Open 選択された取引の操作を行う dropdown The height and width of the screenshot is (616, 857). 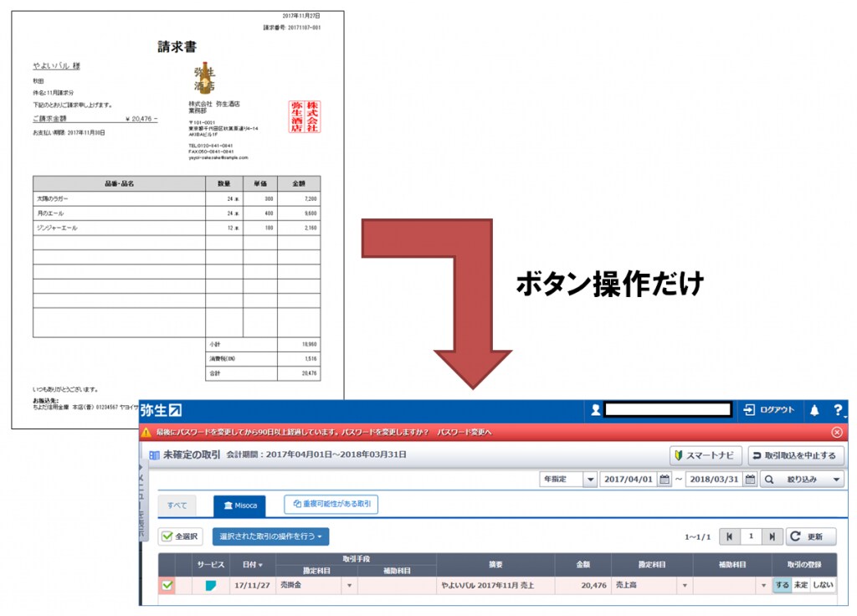[x=270, y=536]
